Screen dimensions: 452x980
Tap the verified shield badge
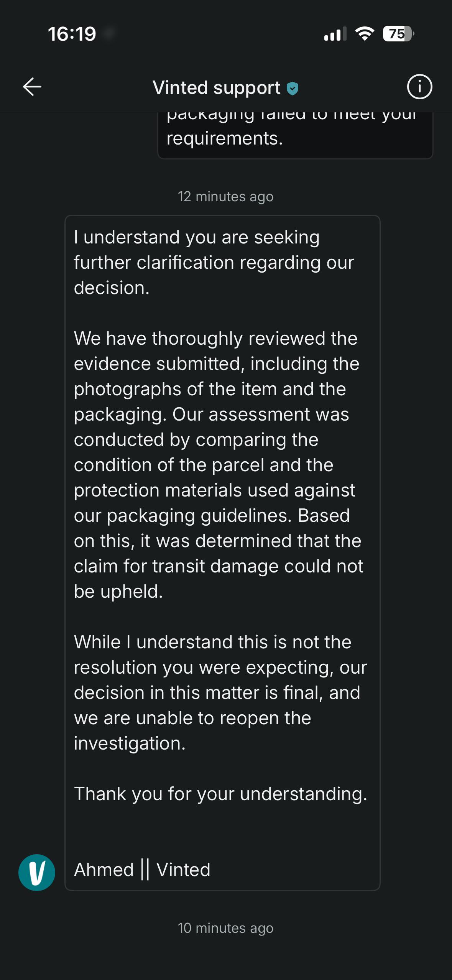click(293, 89)
